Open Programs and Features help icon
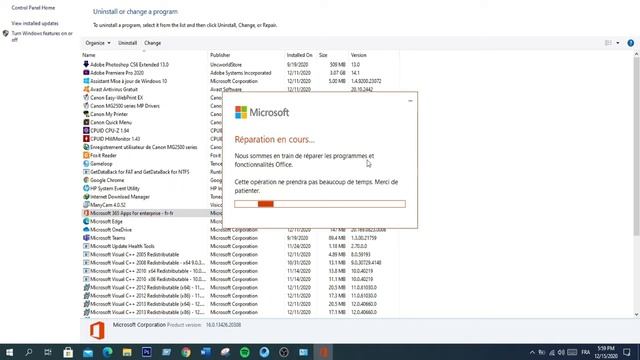Image resolution: width=640 pixels, height=360 pixels. (x=631, y=43)
